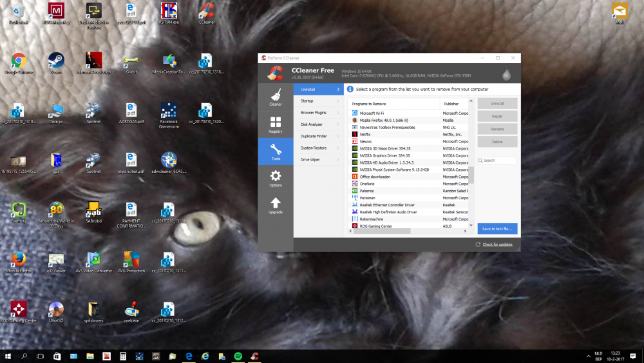
Task: Sort by the Publisher column header
Action: pyautogui.click(x=451, y=103)
